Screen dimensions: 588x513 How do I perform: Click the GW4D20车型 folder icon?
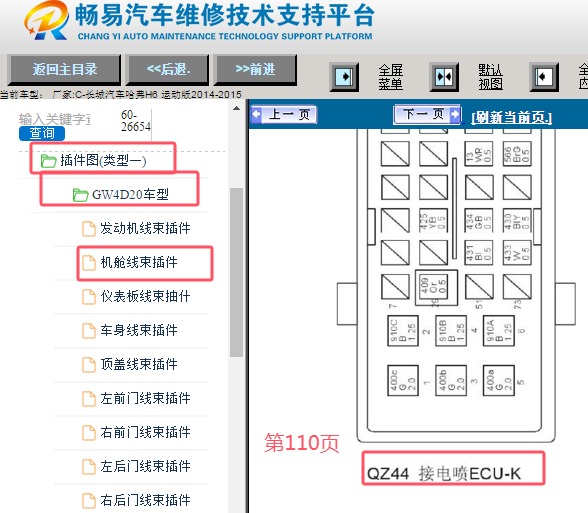80,195
